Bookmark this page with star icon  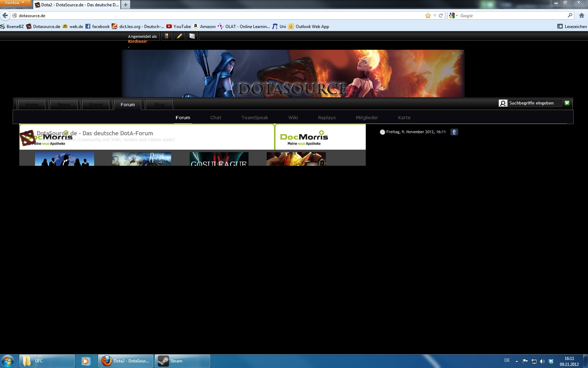428,15
